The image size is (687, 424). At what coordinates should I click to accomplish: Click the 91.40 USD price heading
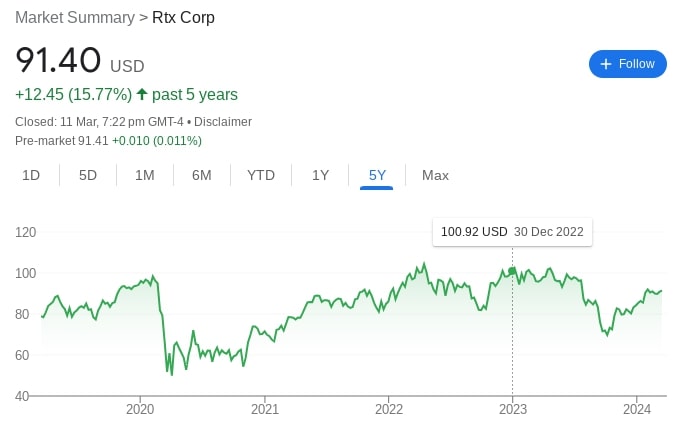point(80,61)
